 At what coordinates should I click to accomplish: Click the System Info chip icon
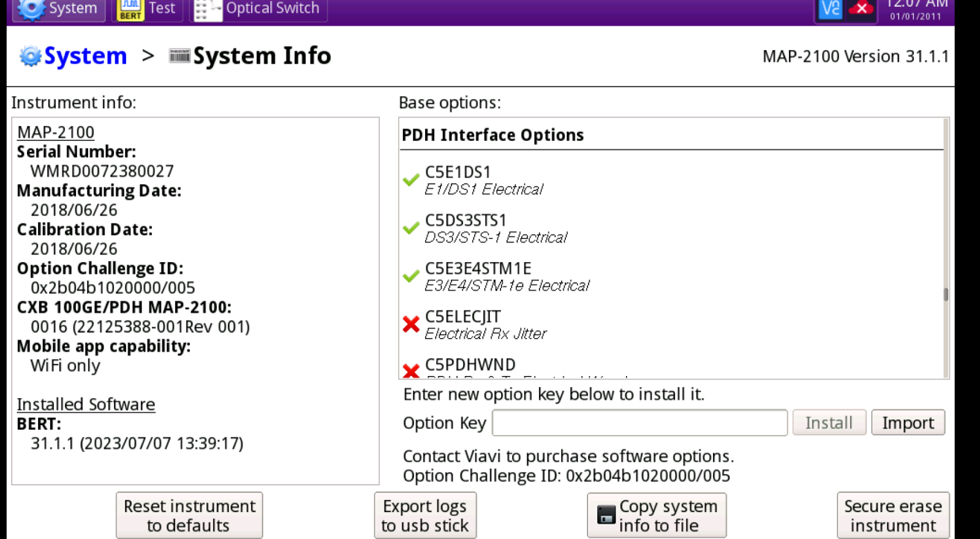(179, 56)
